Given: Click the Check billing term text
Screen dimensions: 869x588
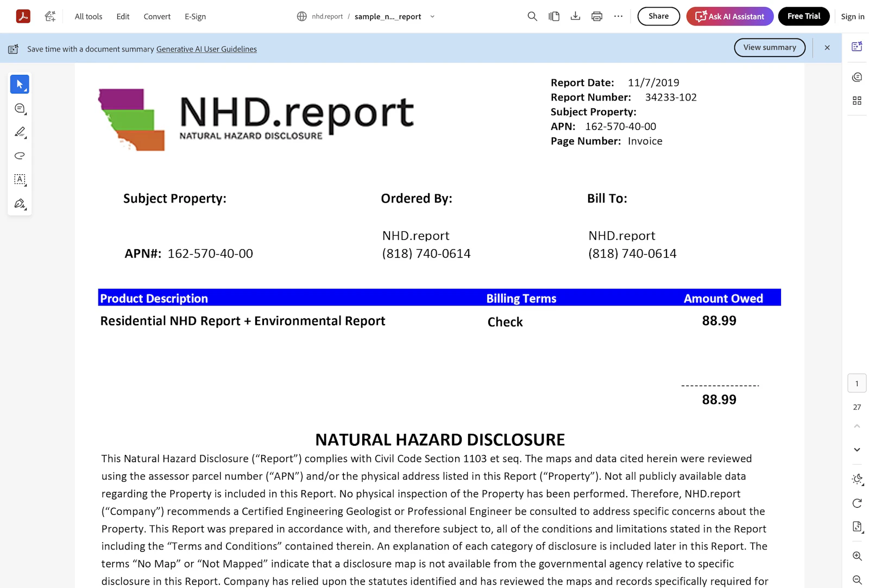Looking at the screenshot, I should pyautogui.click(x=505, y=322).
